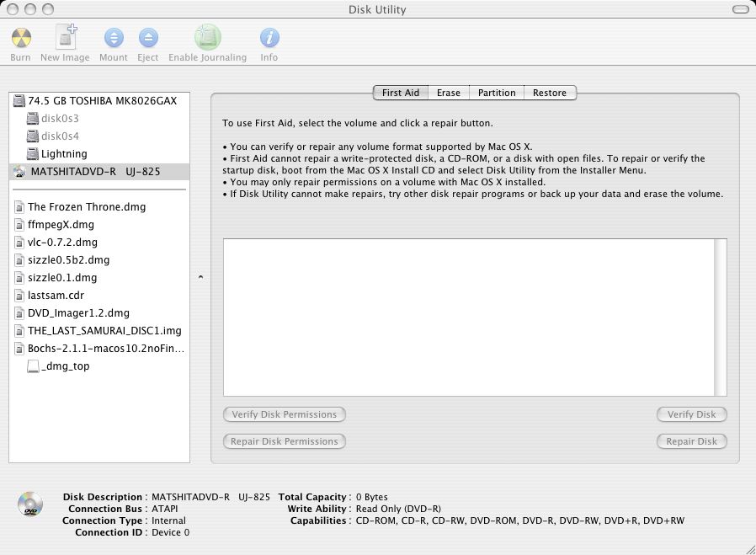Viewport: 756px width, 555px height.
Task: Click the Frozen Throne.dmg file icon
Action: (x=19, y=207)
